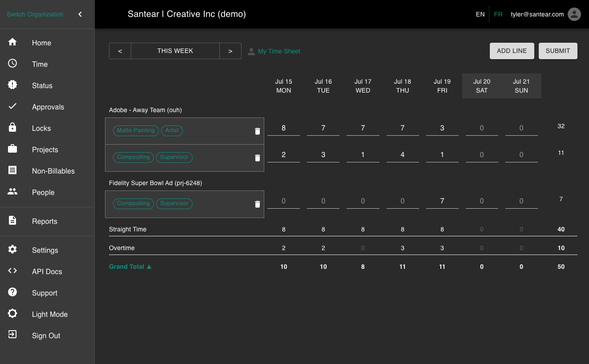Click 'Fidelity Super Bowl Ad (prj-6248)' title
The width and height of the screenshot is (589, 364).
pyautogui.click(x=156, y=183)
